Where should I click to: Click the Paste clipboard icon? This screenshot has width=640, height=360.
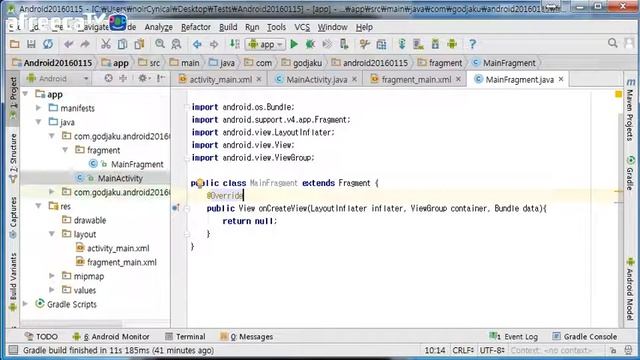139,44
